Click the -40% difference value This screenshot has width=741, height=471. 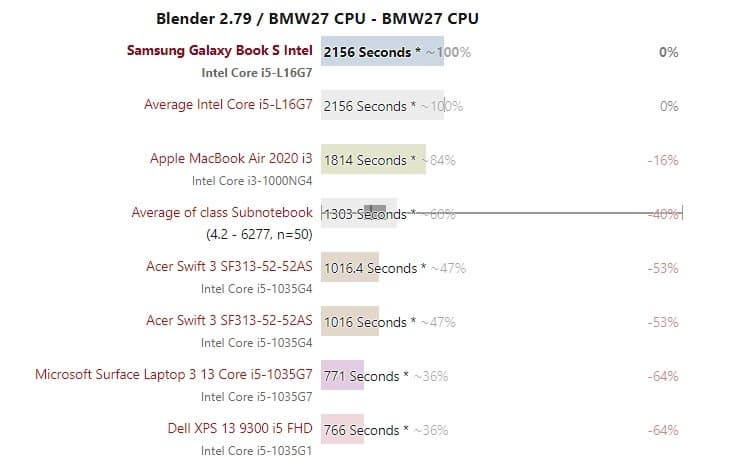tap(663, 214)
